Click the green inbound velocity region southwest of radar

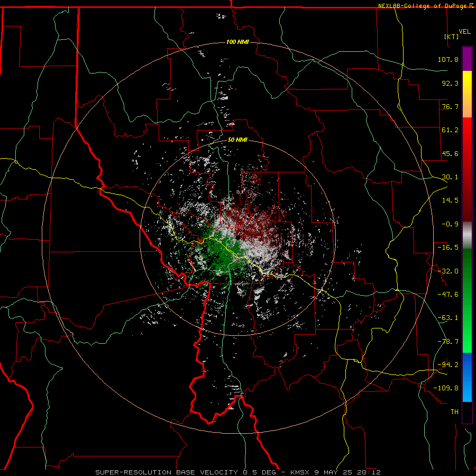(222, 252)
